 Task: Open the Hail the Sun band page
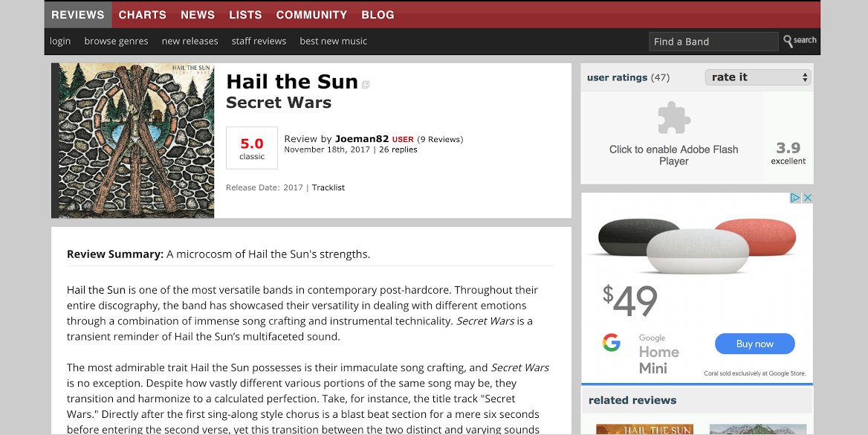coord(292,82)
